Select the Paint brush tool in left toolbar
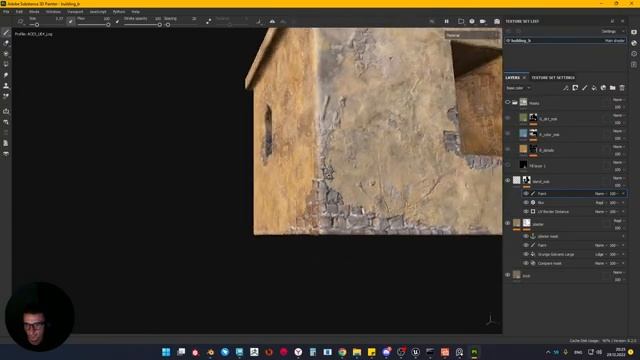The image size is (640, 360). [6, 33]
